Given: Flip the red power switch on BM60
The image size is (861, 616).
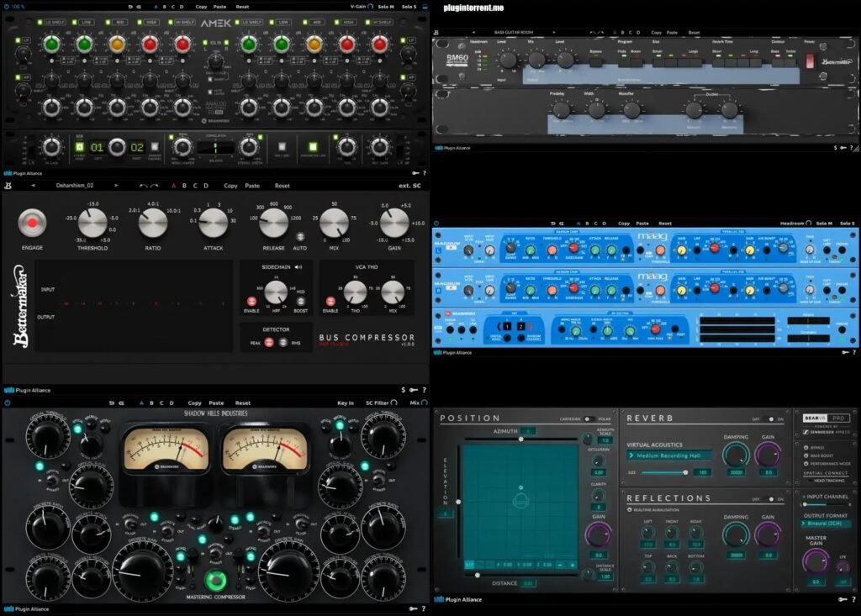Looking at the screenshot, I should point(810,61).
